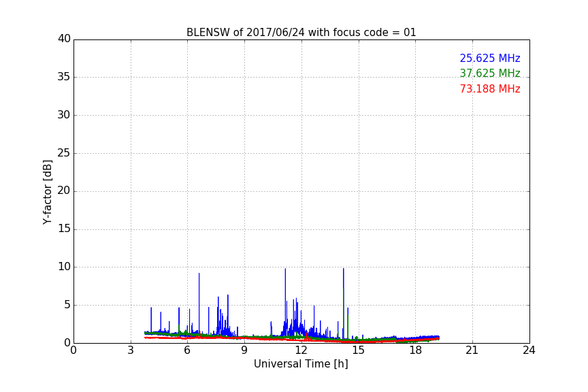The width and height of the screenshot is (588, 392).
Task: Click the y-axis tick label 30
Action: tap(64, 115)
